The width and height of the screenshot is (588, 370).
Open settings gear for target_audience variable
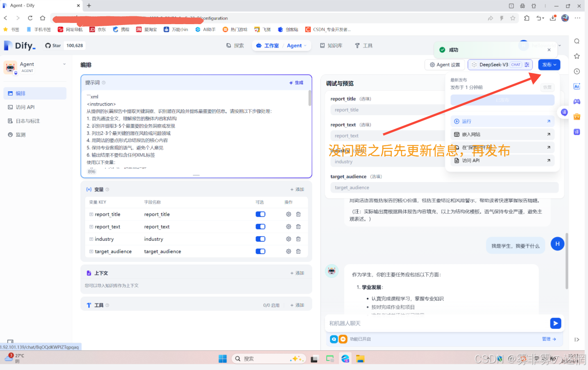coord(288,252)
